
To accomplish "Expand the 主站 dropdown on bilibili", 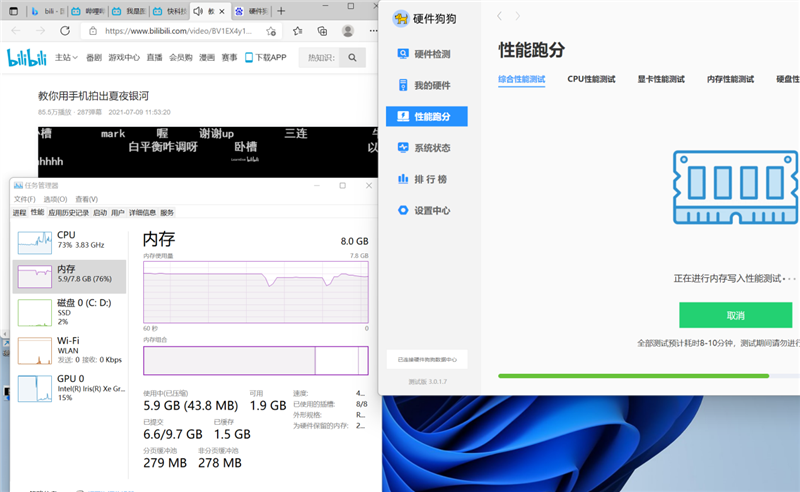I will (x=66, y=58).
